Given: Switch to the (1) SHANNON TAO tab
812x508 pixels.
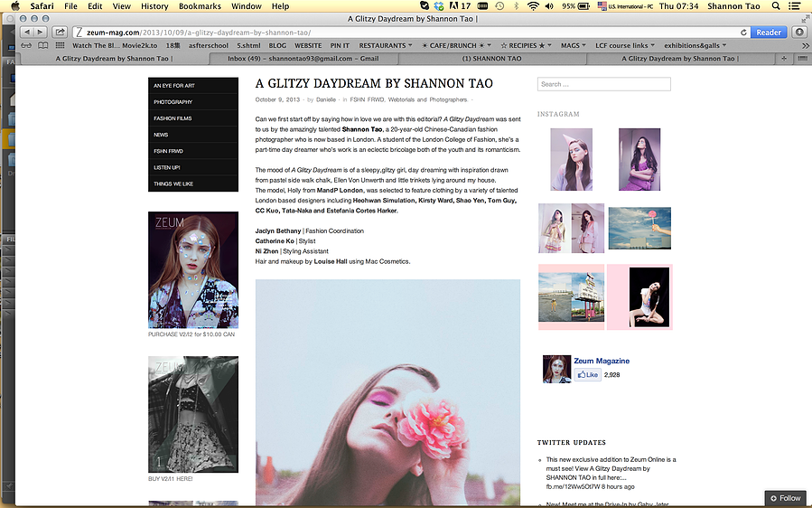Looking at the screenshot, I should [x=491, y=59].
